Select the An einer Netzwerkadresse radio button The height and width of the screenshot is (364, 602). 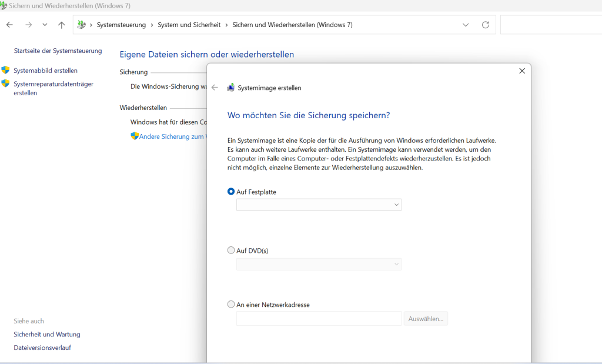pos(230,304)
